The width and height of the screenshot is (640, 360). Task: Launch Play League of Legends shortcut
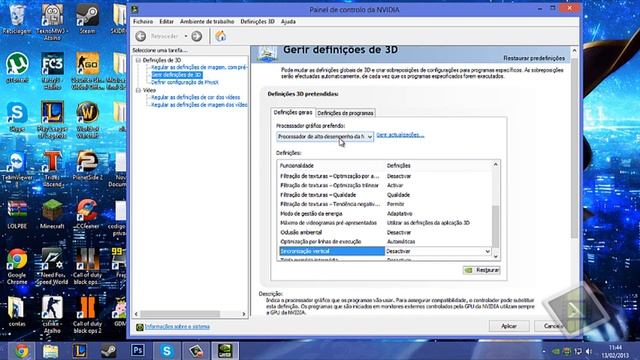point(52,120)
